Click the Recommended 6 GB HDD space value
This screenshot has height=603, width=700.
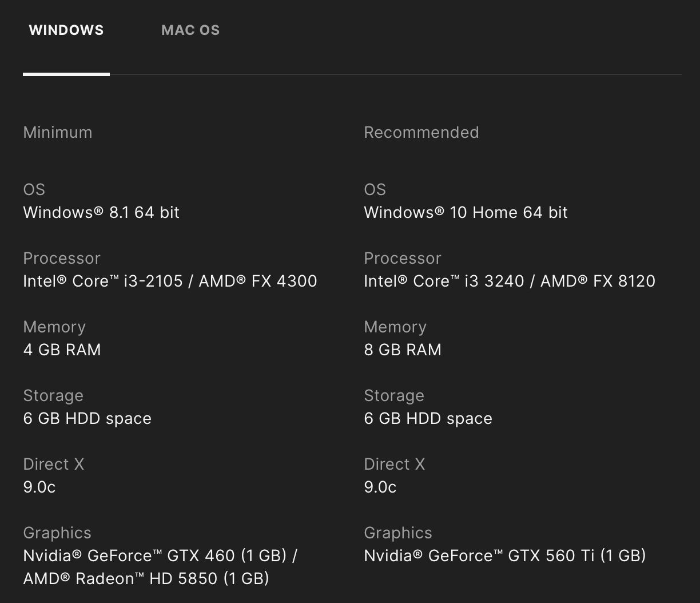click(x=428, y=418)
